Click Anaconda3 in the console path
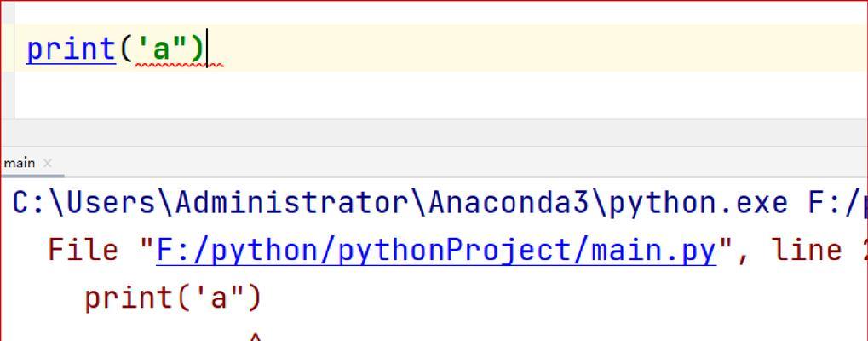Screen dimensions: 868x341 point(509,203)
